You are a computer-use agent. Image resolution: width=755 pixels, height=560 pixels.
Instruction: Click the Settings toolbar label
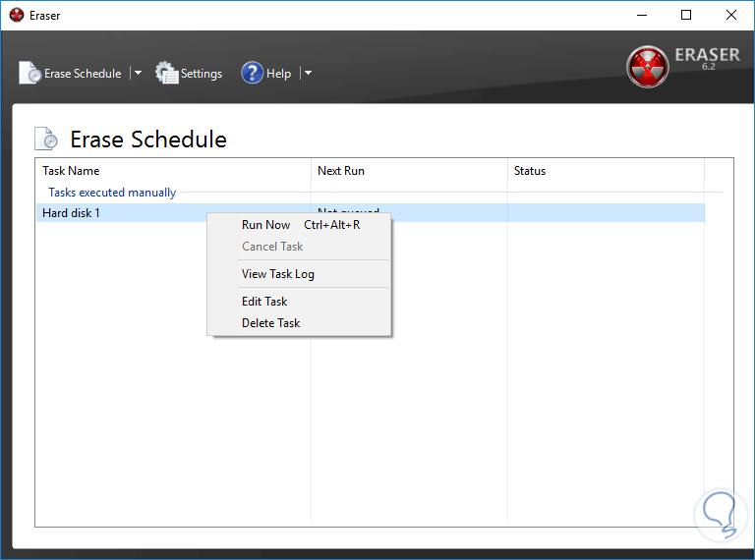point(202,74)
